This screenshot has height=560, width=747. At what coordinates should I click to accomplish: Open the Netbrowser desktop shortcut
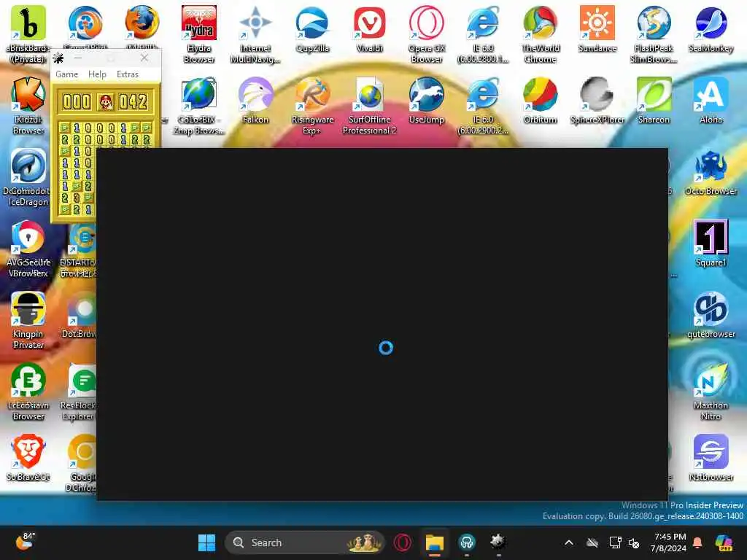click(x=711, y=457)
